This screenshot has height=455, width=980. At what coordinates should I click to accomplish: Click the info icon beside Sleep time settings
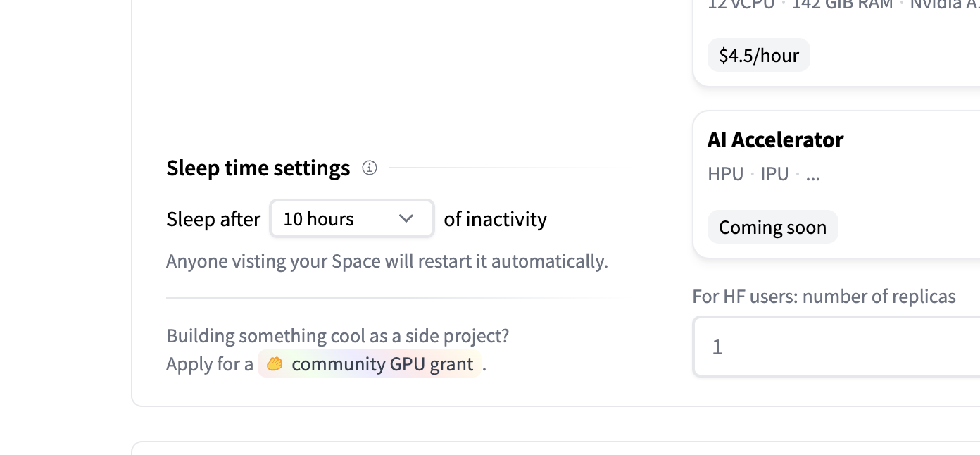point(370,168)
